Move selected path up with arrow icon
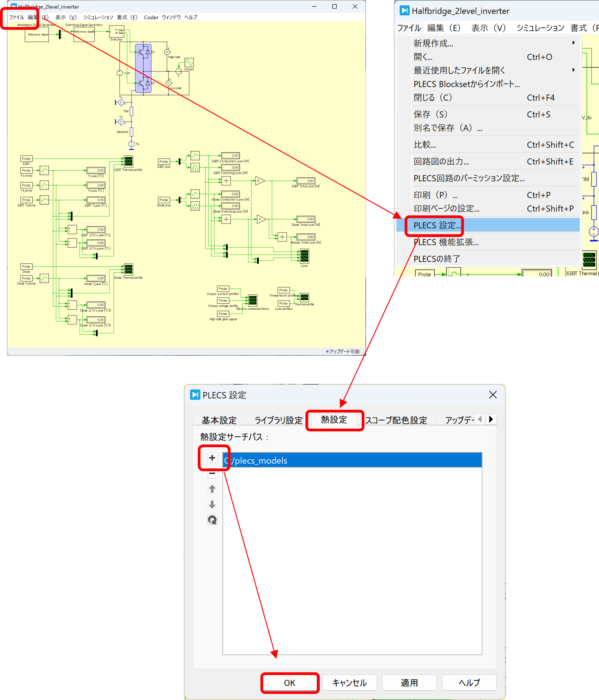This screenshot has height=700, width=599. (212, 489)
